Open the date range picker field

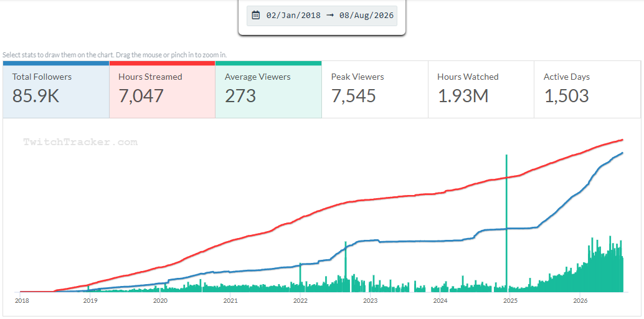321,16
